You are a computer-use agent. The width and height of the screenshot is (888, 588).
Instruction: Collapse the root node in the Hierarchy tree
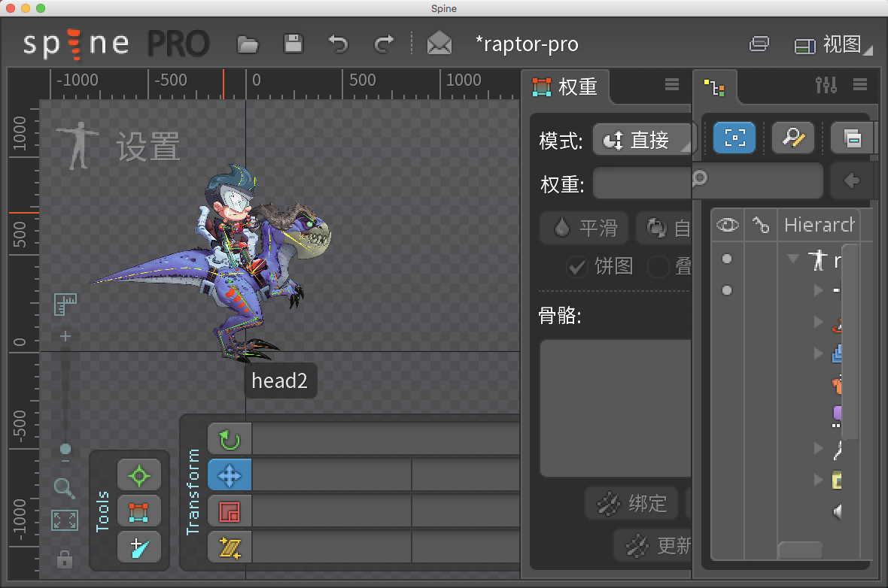click(x=792, y=258)
